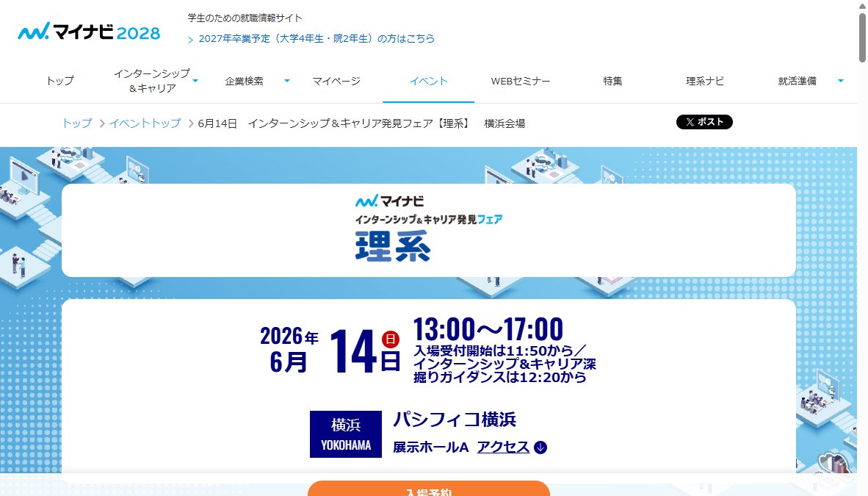Viewport: 868px width, 496px height.
Task: Open 企業検索 menu item
Action: [244, 81]
